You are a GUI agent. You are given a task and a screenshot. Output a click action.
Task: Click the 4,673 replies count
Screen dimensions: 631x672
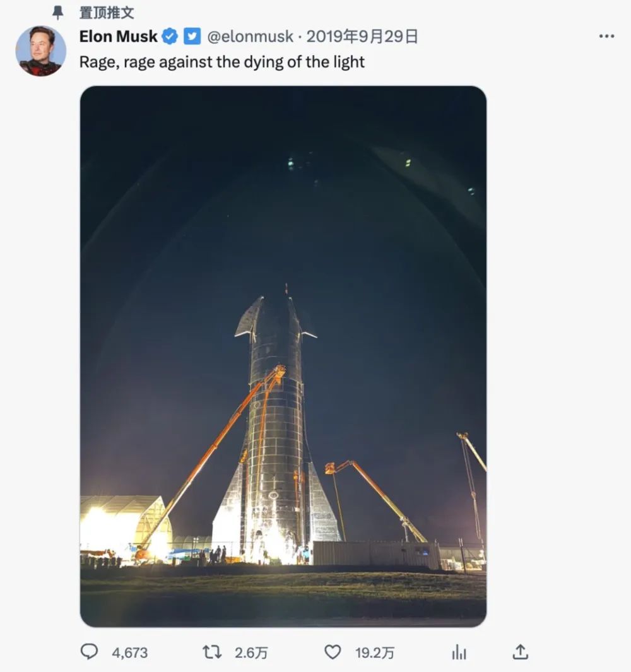coord(130,652)
